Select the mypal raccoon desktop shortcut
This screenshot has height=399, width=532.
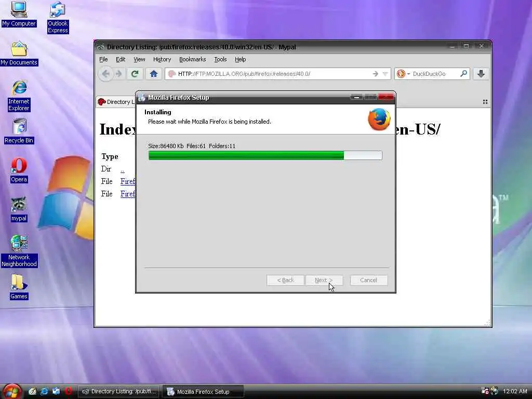click(19, 209)
